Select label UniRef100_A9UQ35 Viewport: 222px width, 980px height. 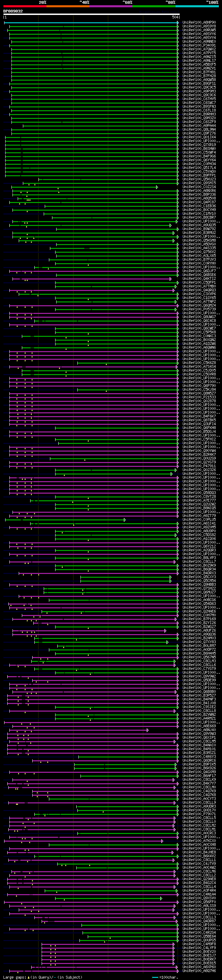click(199, 225)
